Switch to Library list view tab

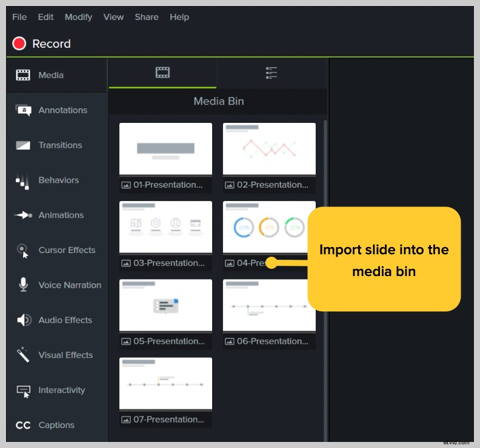point(272,73)
